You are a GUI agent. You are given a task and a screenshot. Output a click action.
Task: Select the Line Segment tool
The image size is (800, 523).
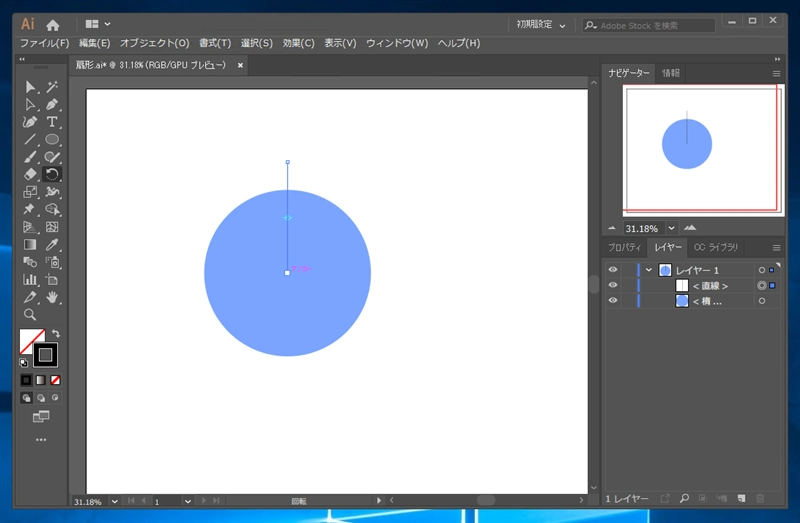coord(30,139)
